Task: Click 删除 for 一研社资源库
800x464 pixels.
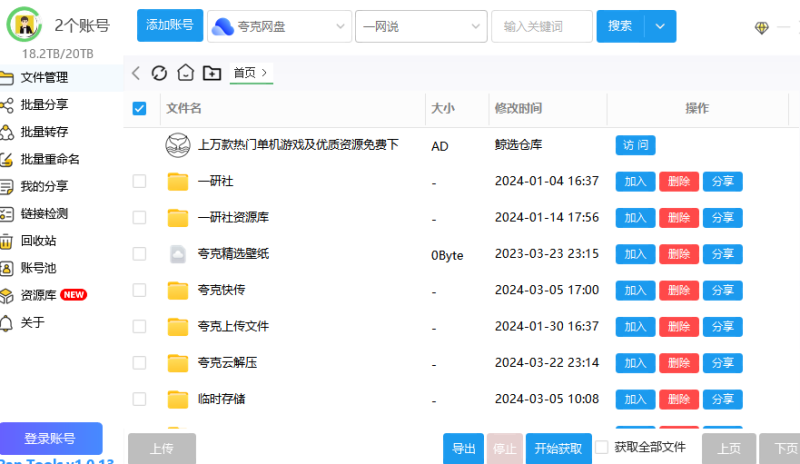Action: coord(679,217)
